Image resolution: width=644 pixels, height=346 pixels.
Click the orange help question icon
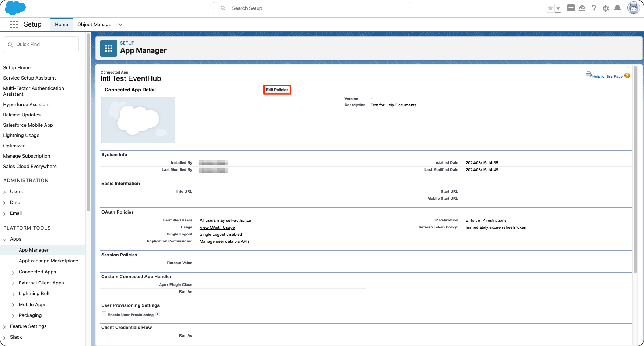(x=627, y=76)
